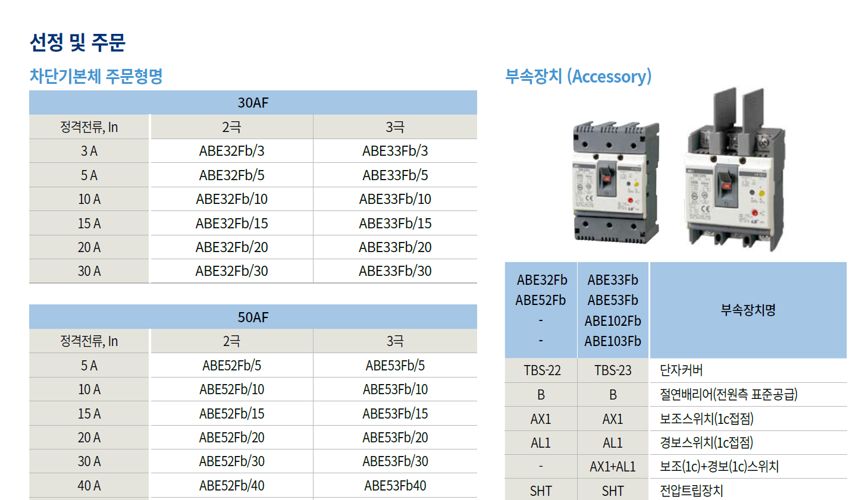The width and height of the screenshot is (868, 500).
Task: Click model cell 'ABE52Fb/5'
Action: pos(232,366)
